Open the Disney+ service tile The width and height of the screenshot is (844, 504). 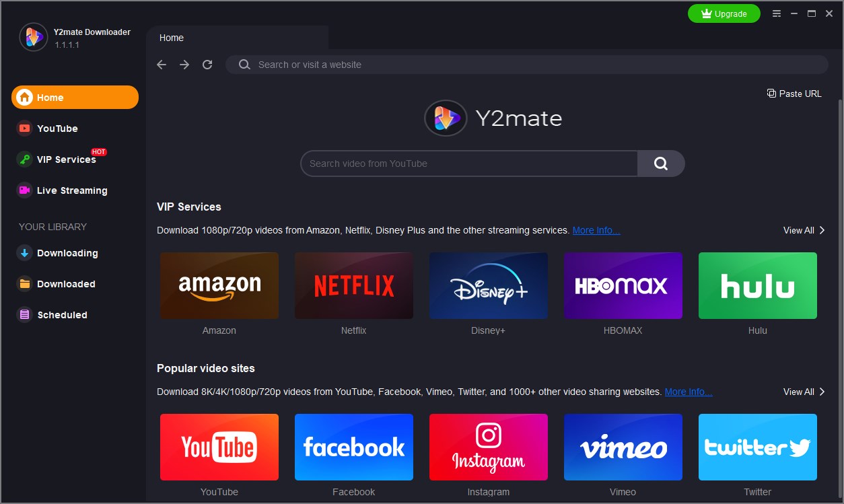489,285
